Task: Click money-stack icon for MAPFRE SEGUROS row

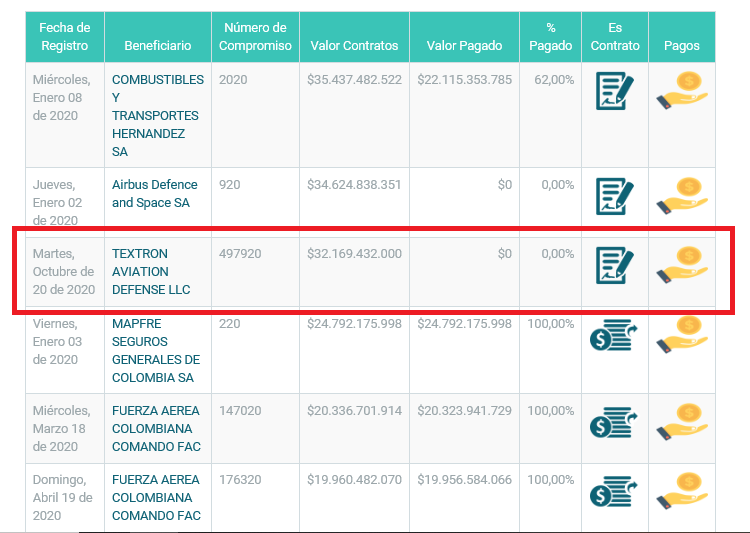Action: click(614, 335)
